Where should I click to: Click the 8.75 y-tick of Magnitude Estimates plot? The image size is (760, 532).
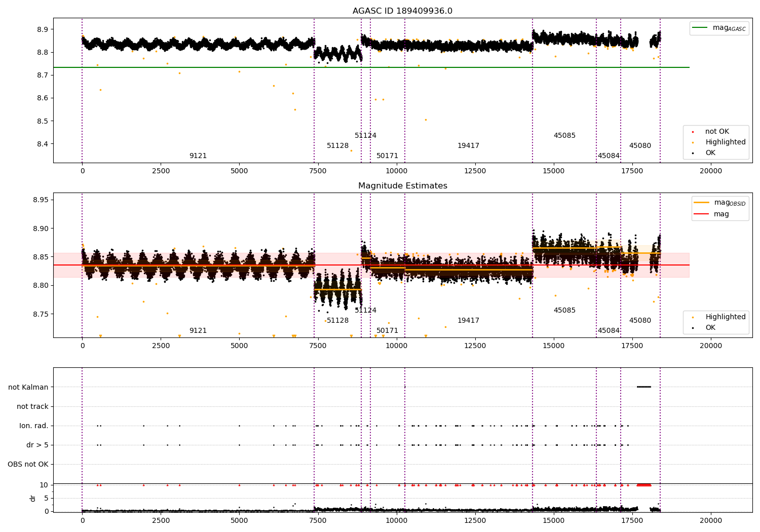[x=40, y=314]
